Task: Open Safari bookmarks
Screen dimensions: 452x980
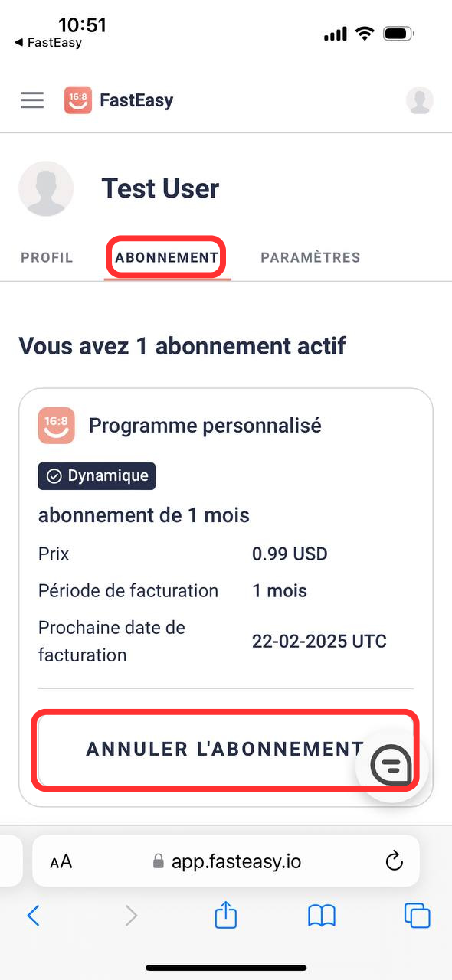Action: 322,916
